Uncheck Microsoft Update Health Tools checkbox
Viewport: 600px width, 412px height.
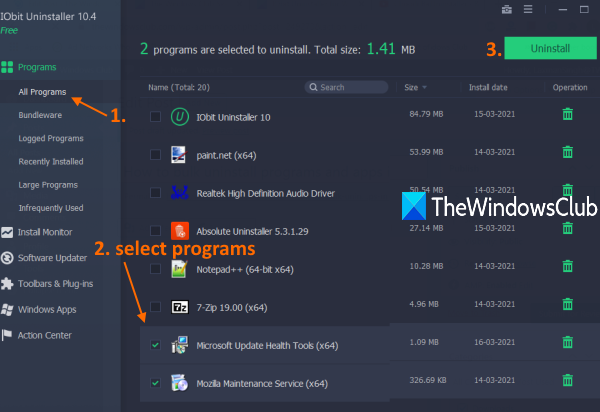tap(155, 345)
